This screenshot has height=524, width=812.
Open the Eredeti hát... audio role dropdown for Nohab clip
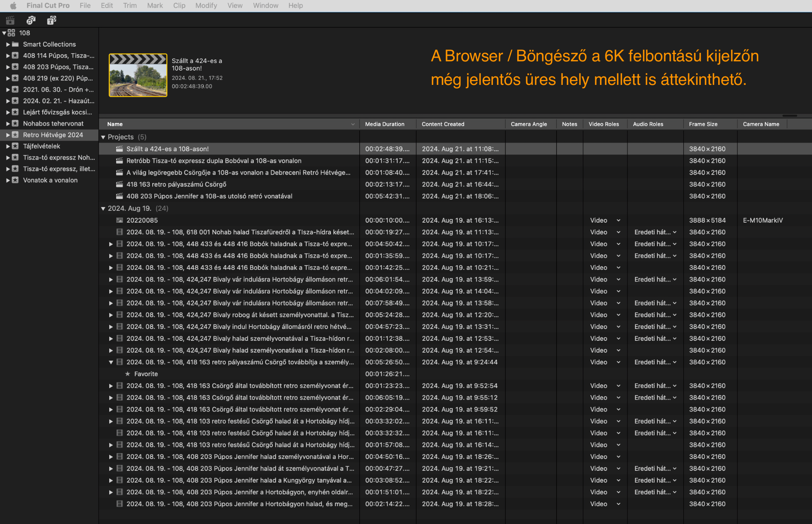pos(674,232)
